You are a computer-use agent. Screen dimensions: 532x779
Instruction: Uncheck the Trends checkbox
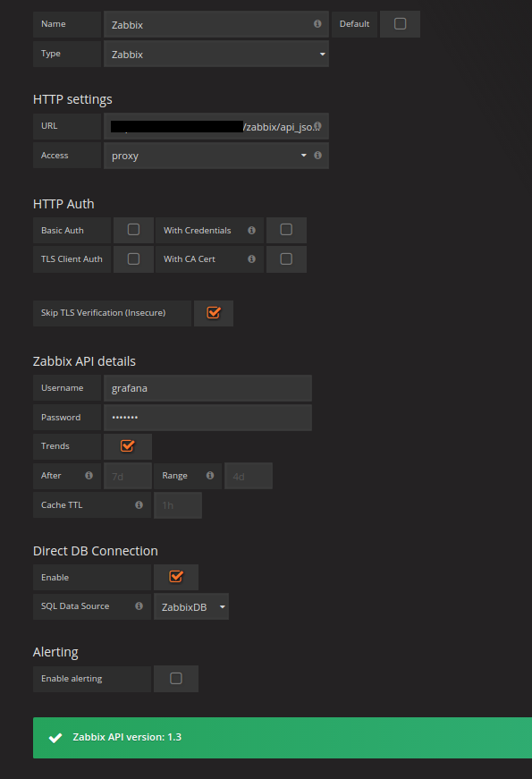[x=128, y=445]
